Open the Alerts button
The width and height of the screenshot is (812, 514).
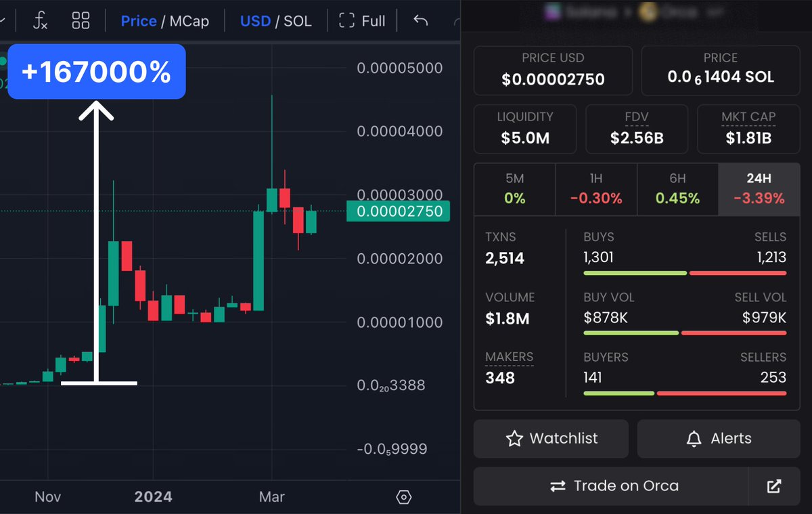(719, 439)
